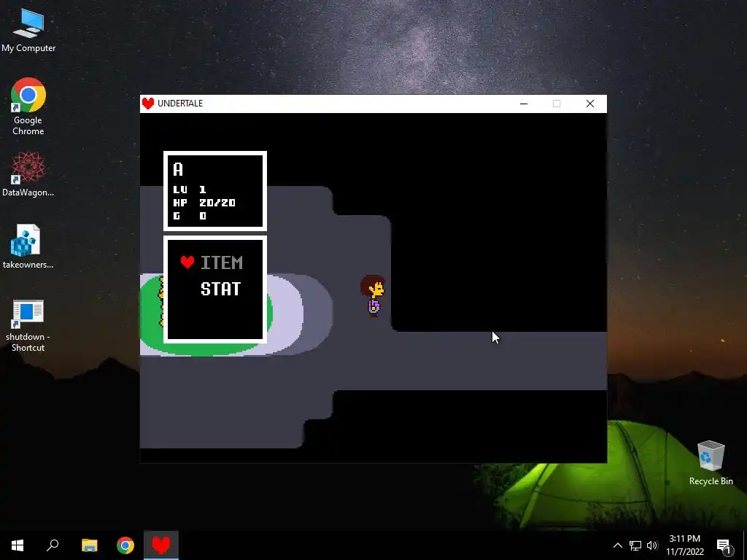747x560 pixels.
Task: Select the shutdown - Shortcut desktop icon
Action: [28, 326]
